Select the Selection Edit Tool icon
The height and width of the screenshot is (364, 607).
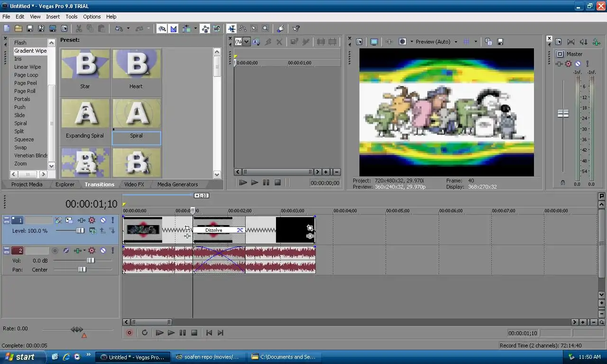point(254,29)
